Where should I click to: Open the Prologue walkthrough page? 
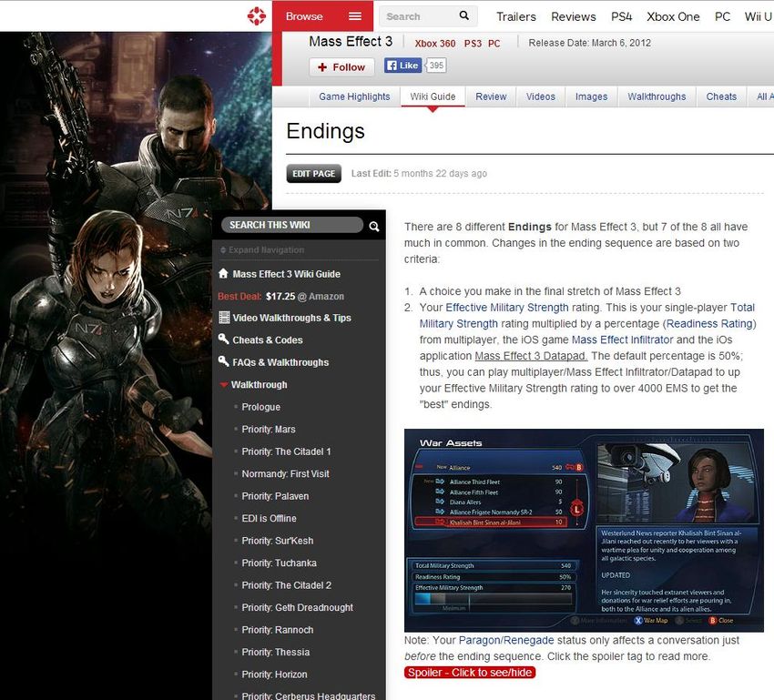pyautogui.click(x=260, y=407)
